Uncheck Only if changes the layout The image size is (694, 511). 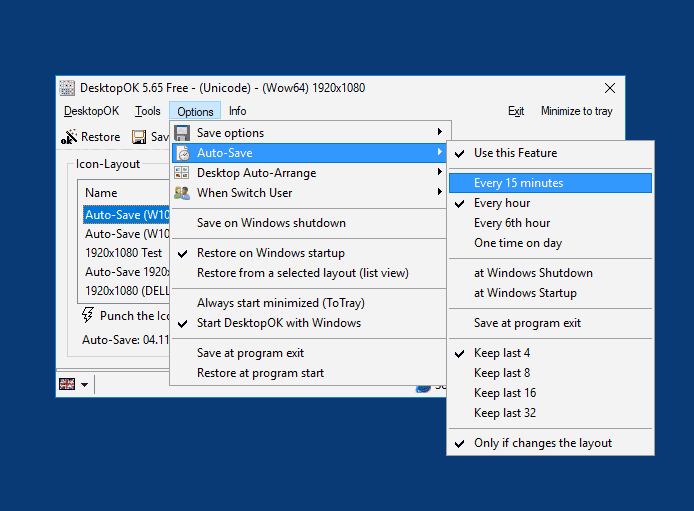542,443
